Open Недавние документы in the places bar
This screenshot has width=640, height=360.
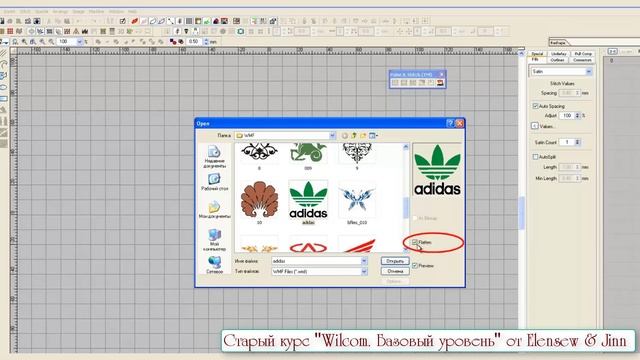214,157
